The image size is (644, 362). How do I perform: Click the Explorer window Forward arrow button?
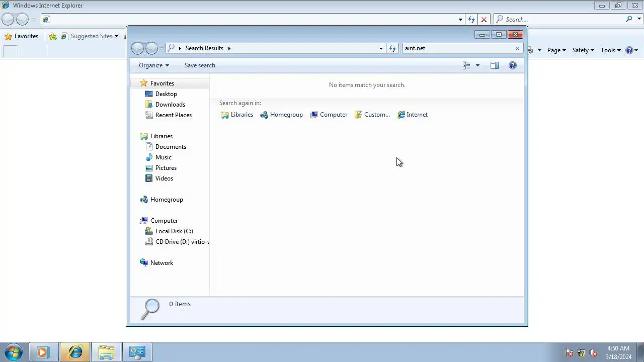[151, 48]
